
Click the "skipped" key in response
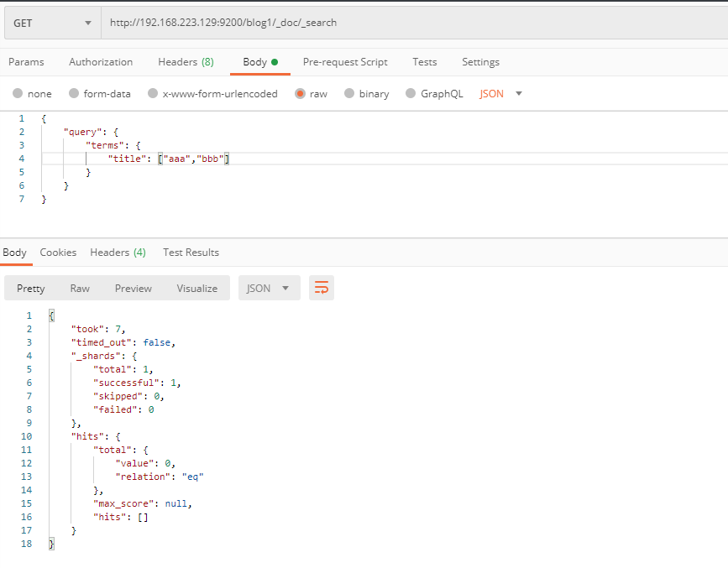click(118, 396)
